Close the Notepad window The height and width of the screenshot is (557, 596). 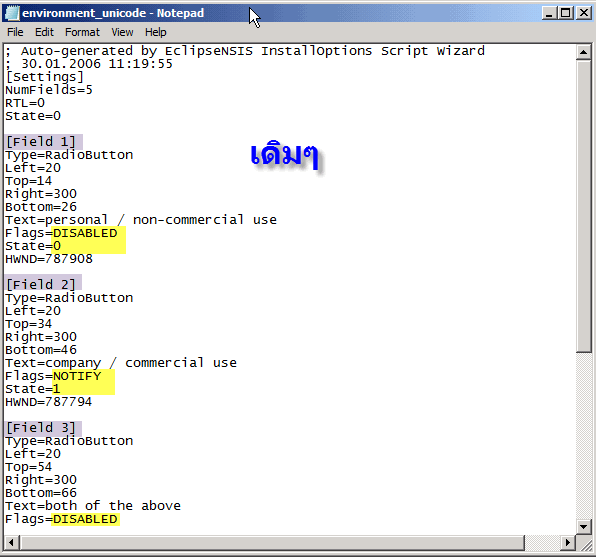tap(584, 13)
